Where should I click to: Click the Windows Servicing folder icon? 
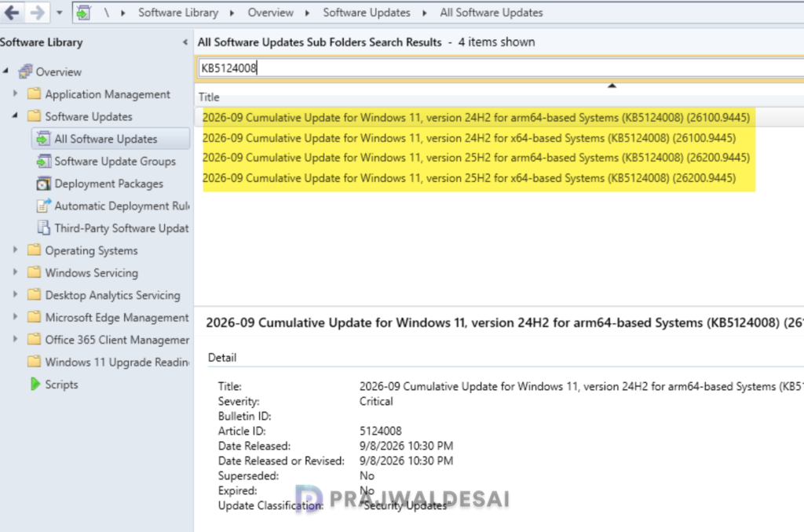pos(35,272)
